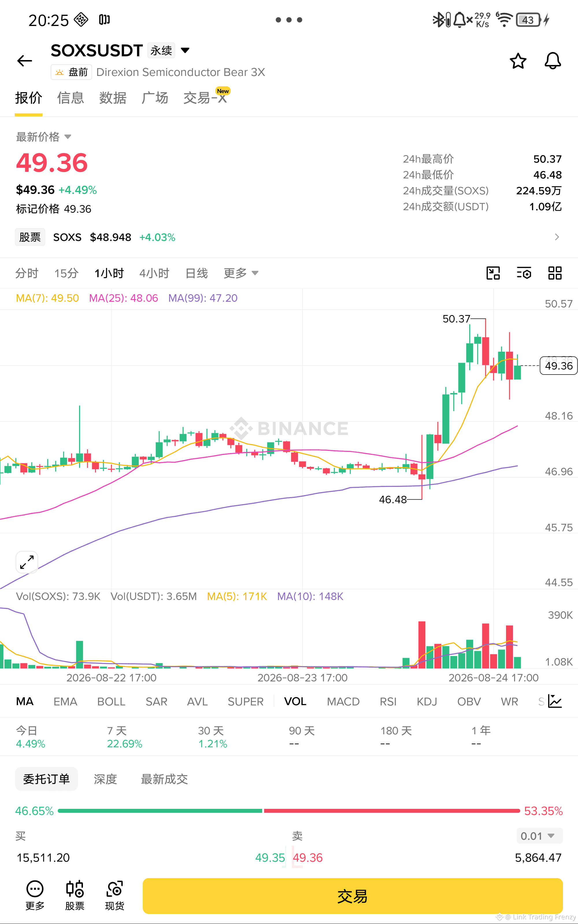This screenshot has height=924, width=578.
Task: Tap the 盘前 pre-market badge
Action: pyautogui.click(x=71, y=72)
